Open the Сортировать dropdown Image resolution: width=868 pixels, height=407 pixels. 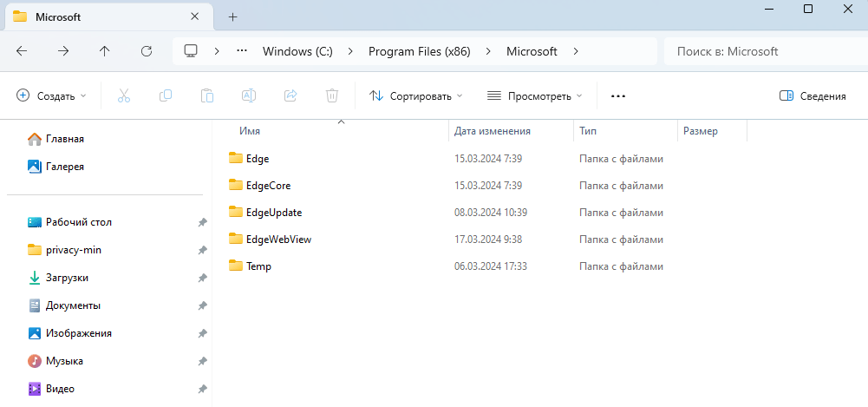coord(415,95)
